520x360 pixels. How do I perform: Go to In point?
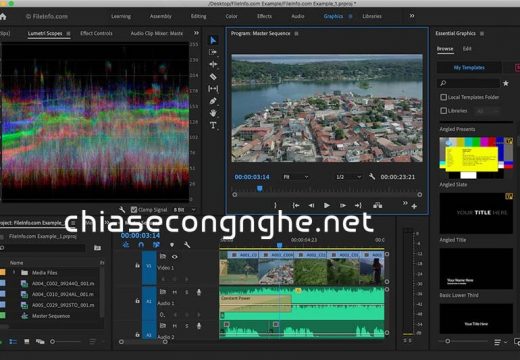click(296, 205)
